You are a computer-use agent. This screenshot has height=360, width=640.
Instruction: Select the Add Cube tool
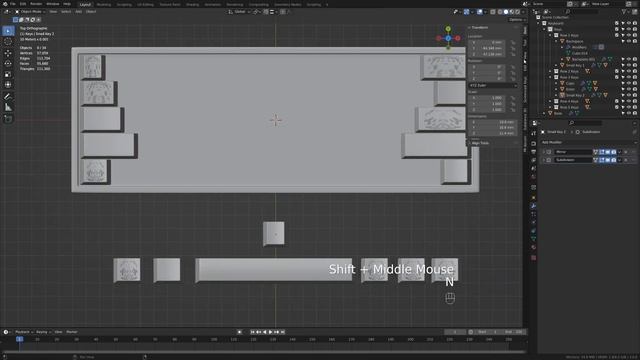(x=8, y=119)
